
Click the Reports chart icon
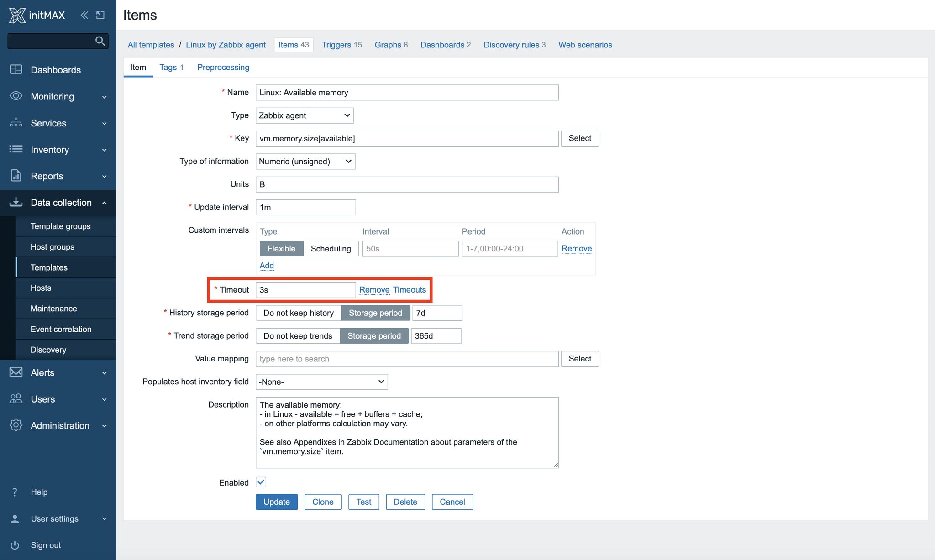[x=16, y=175]
